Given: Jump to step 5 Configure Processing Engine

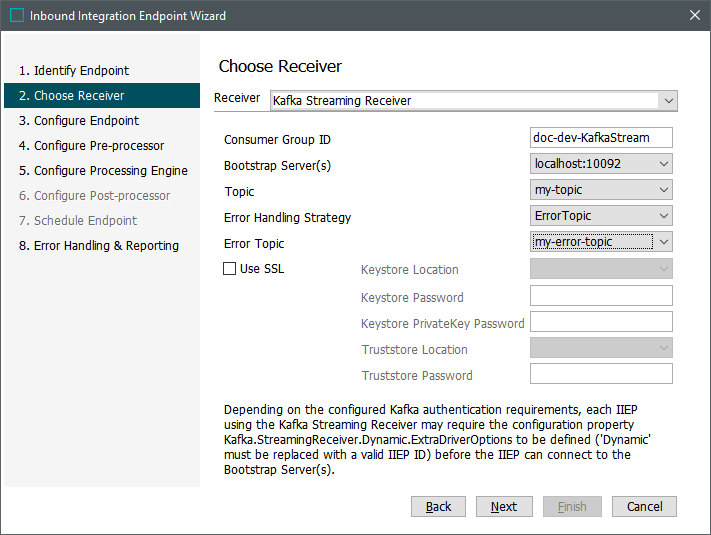Looking at the screenshot, I should pos(103,170).
